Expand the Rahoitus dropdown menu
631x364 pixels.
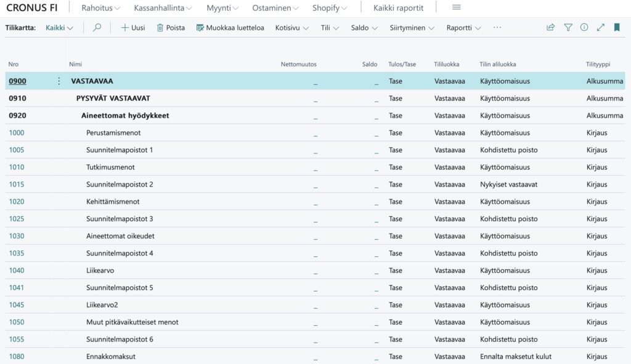click(x=100, y=8)
